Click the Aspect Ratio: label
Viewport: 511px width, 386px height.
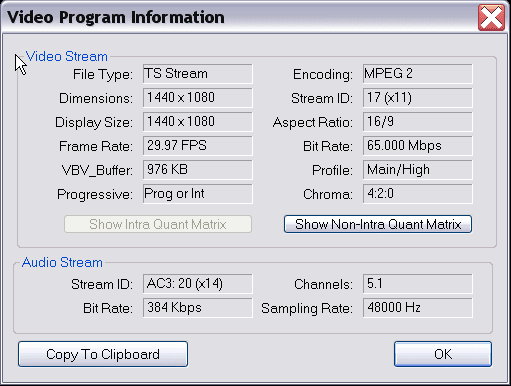[x=313, y=123]
